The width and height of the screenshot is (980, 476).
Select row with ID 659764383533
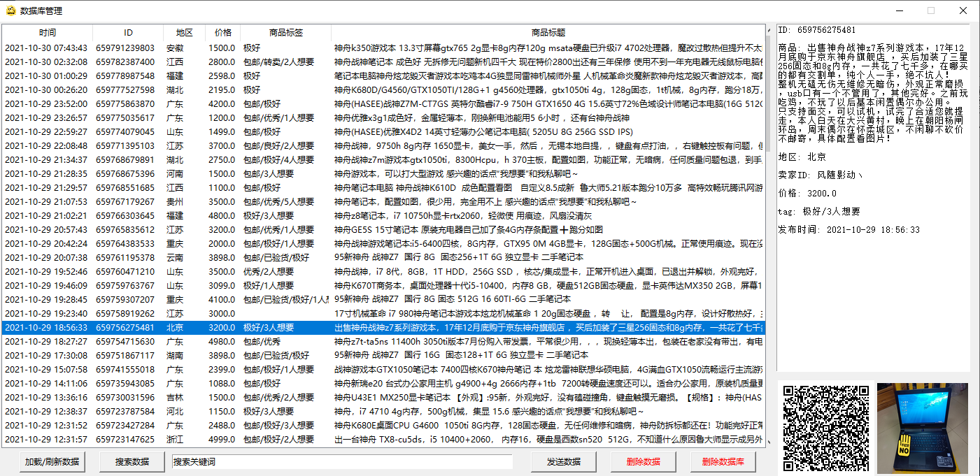(x=383, y=244)
